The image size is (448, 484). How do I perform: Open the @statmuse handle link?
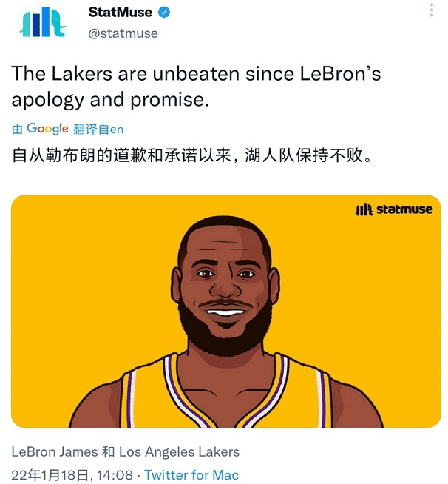coord(123,33)
